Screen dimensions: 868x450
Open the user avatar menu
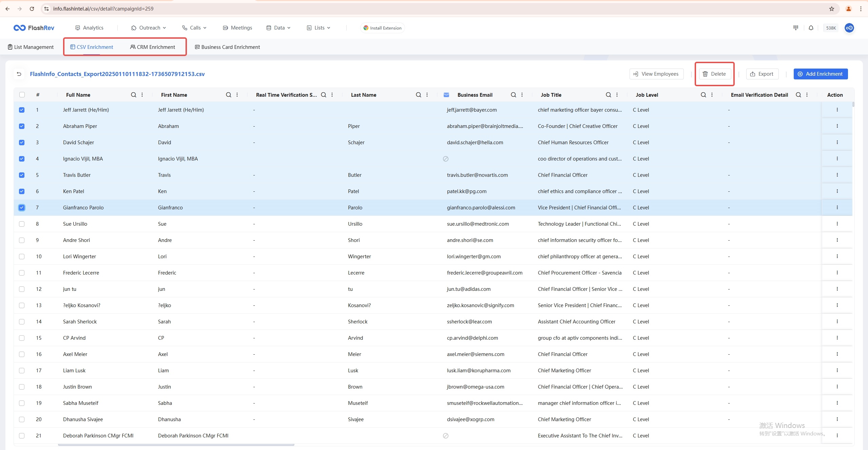[849, 28]
